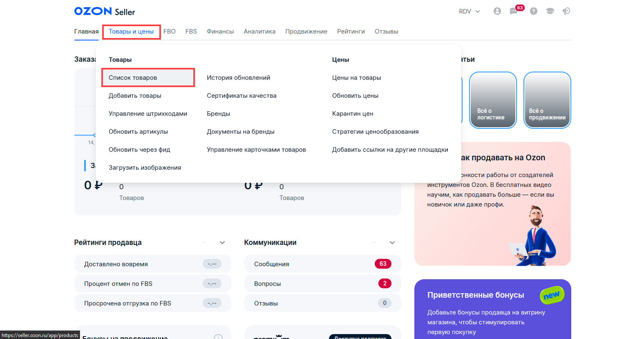Click the Коммуникации section heading
Viewport: 644px width, 339px height.
click(270, 242)
